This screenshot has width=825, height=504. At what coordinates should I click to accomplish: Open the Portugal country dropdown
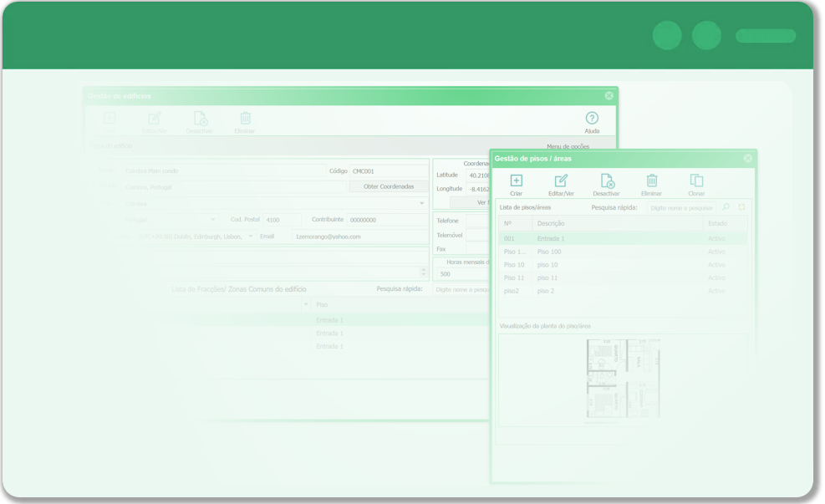(x=213, y=220)
